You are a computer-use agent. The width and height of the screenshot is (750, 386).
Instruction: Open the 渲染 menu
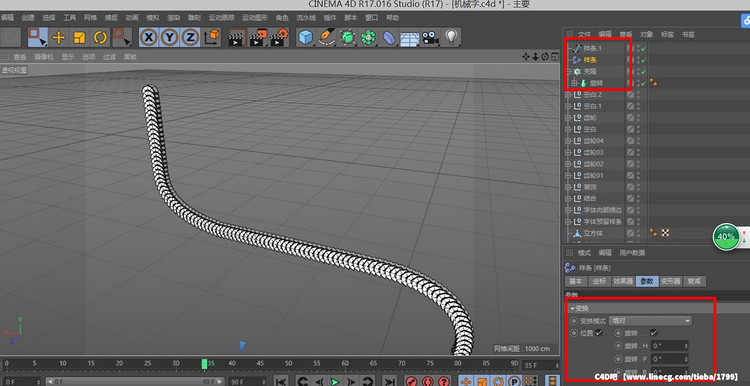click(173, 18)
